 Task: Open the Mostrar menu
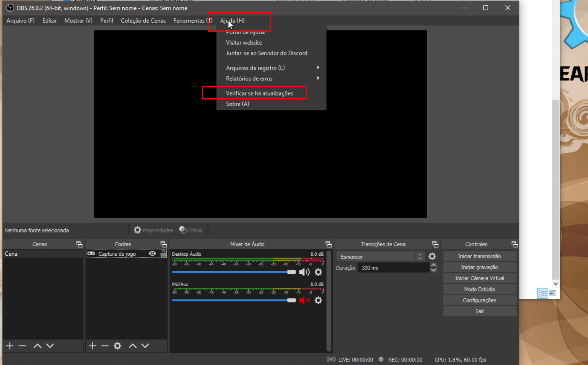click(78, 21)
